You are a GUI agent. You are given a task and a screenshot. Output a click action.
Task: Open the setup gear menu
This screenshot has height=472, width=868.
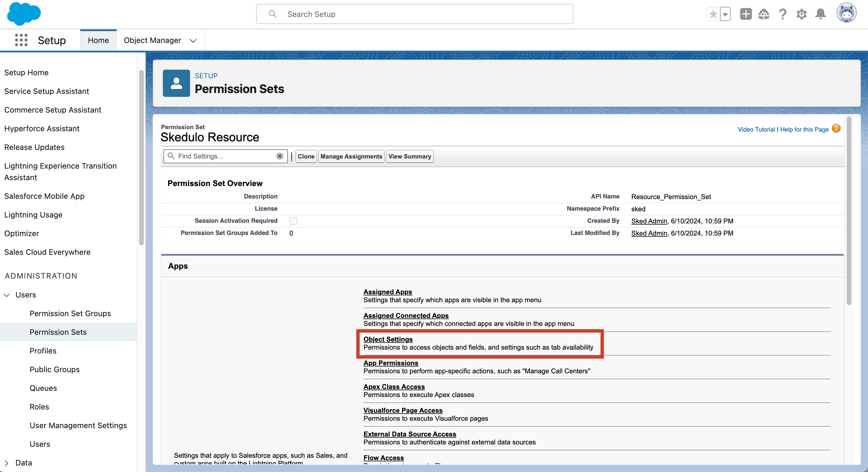pyautogui.click(x=802, y=14)
